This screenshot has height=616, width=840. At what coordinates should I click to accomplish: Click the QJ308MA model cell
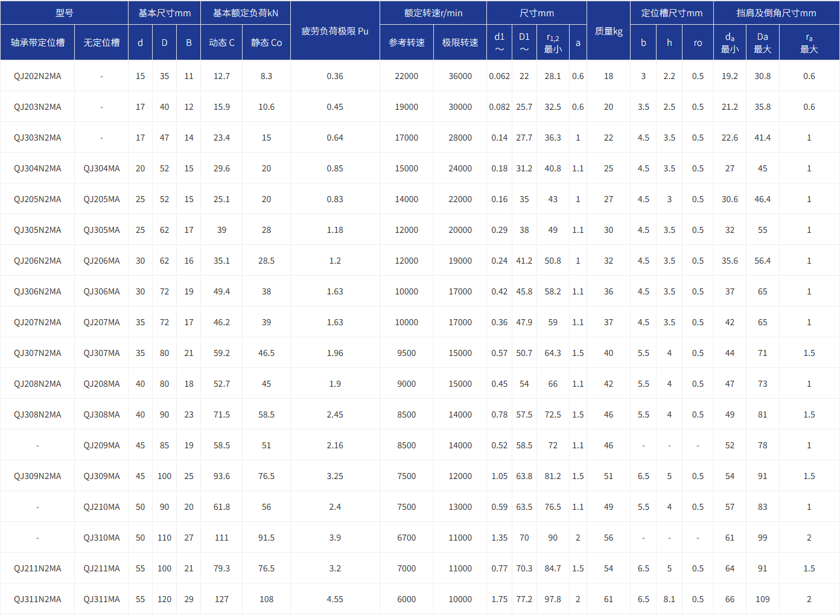pyautogui.click(x=101, y=414)
